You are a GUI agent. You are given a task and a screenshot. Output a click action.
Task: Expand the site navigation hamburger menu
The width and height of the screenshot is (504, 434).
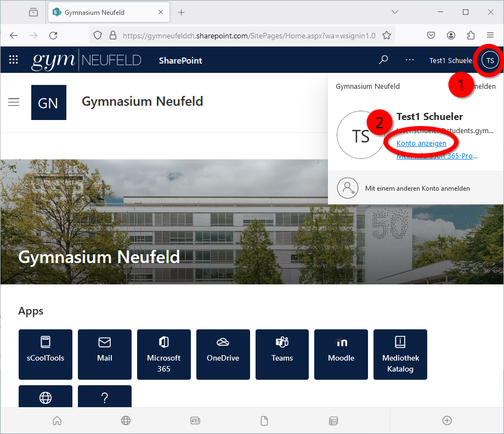click(x=14, y=102)
